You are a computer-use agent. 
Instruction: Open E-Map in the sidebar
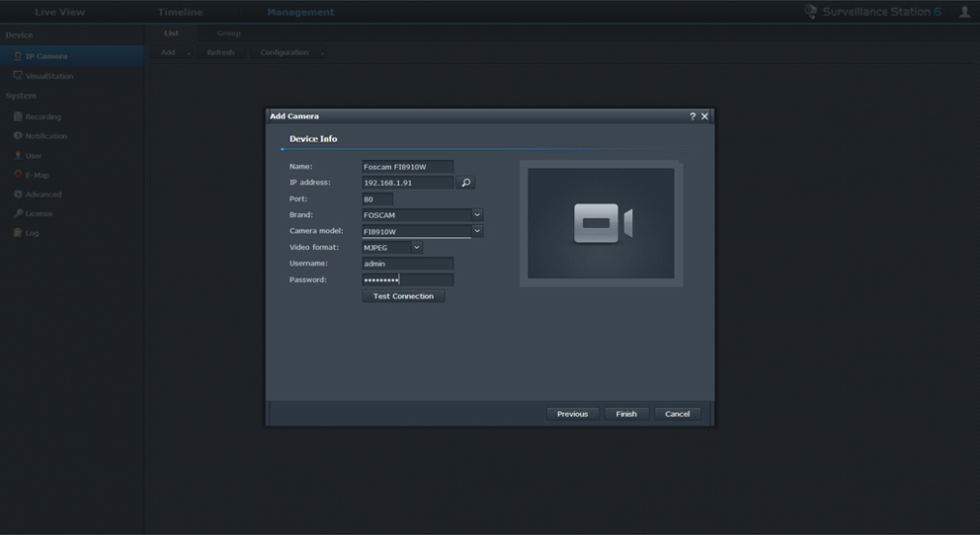coord(37,174)
